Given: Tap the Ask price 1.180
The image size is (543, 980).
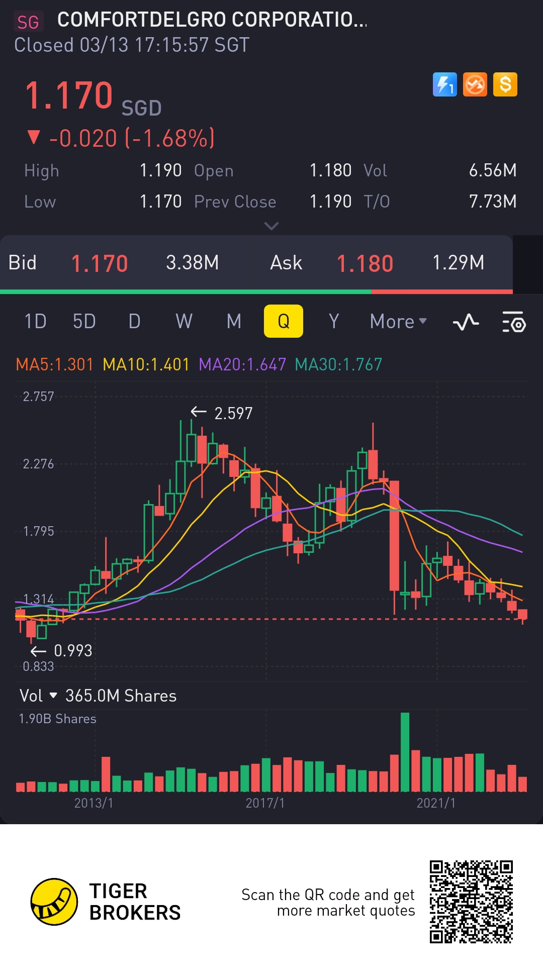Looking at the screenshot, I should [365, 263].
